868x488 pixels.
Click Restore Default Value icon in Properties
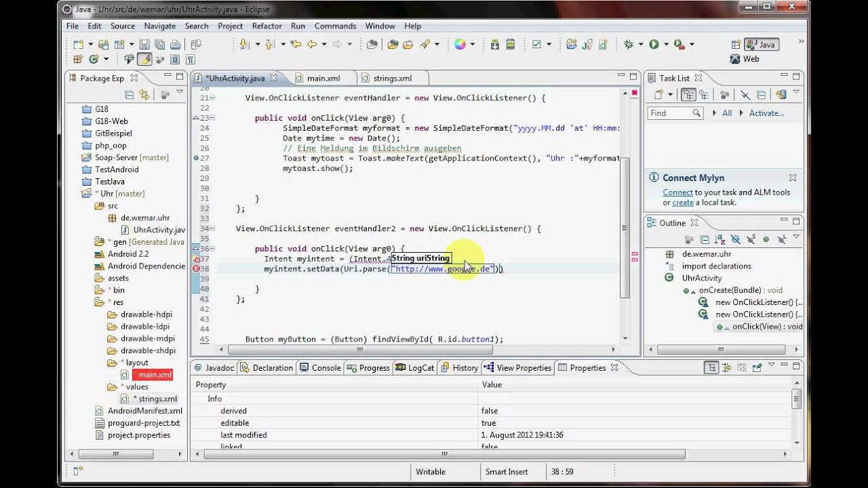pyautogui.click(x=742, y=367)
